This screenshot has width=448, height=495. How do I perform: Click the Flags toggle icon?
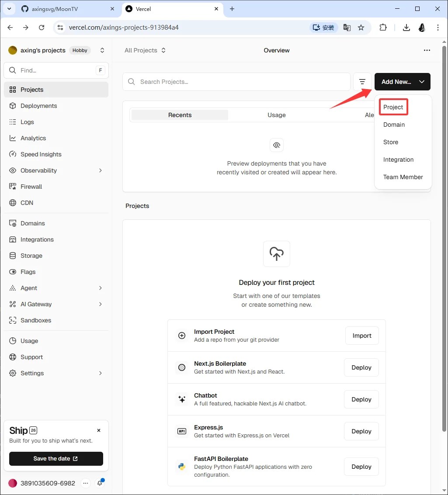coord(13,271)
